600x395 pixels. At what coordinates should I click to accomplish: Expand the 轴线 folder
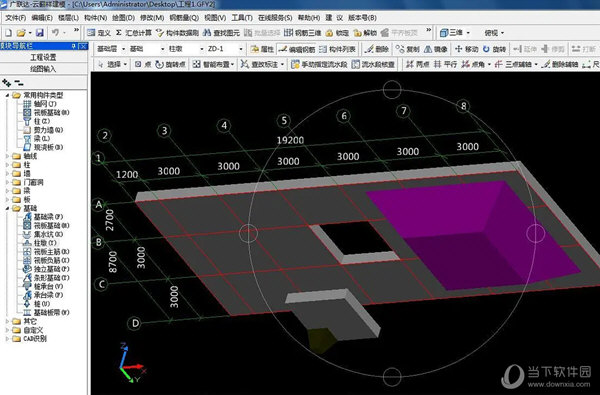(x=7, y=156)
